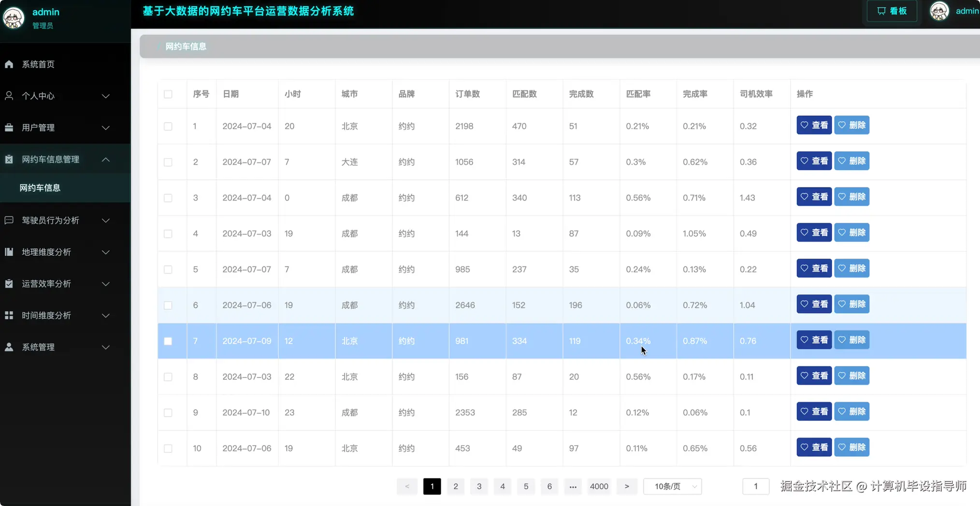Toggle the select-all checkbox in table header
Viewport: 980px width, 506px height.
168,94
